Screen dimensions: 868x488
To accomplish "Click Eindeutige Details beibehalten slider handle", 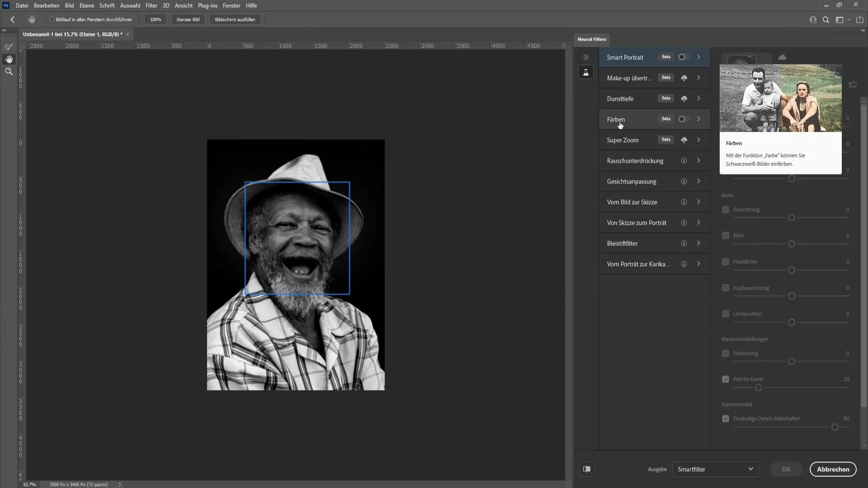I will pos(835,427).
